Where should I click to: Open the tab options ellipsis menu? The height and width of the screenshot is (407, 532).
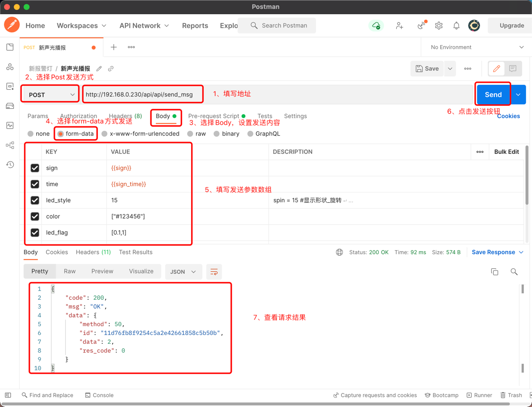(x=131, y=47)
